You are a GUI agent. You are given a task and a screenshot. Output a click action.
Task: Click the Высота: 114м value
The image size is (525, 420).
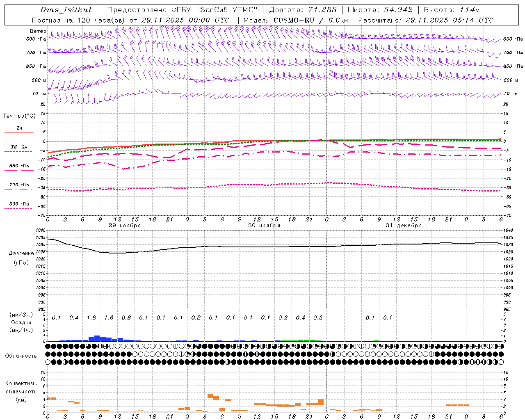pos(451,10)
